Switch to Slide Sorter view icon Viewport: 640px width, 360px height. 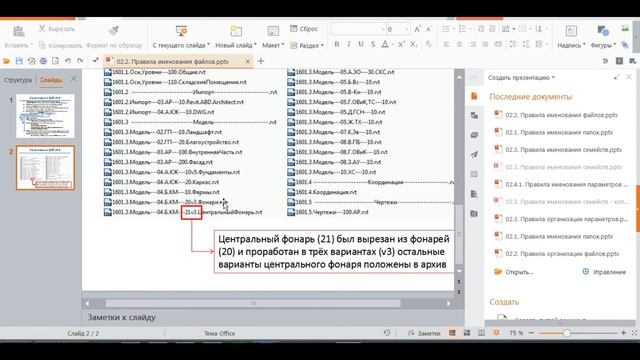click(467, 333)
